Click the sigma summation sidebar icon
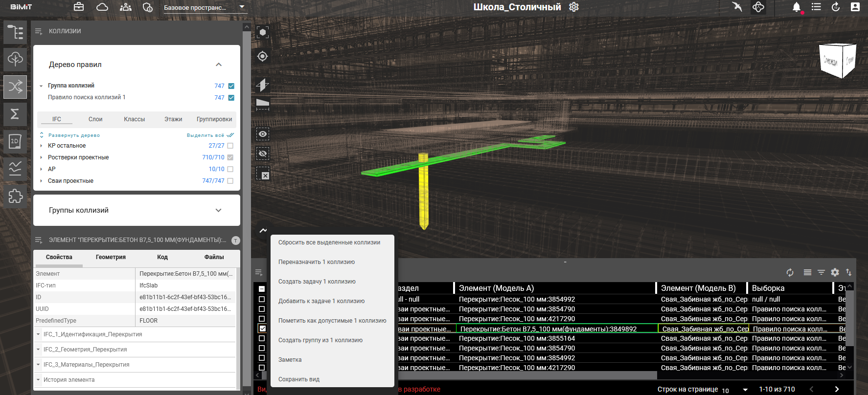This screenshot has width=868, height=395. pos(15,114)
